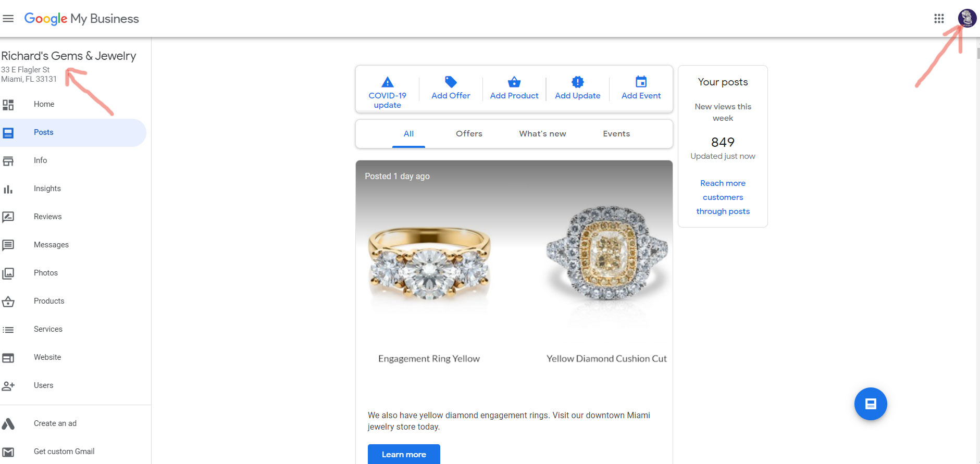The height and width of the screenshot is (464, 980).
Task: Open the Google apps grid
Action: pos(939,19)
